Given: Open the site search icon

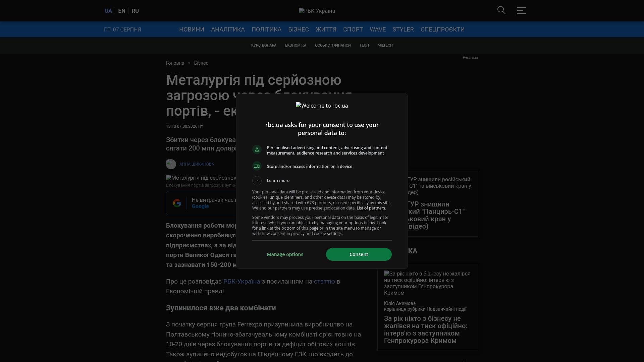Looking at the screenshot, I should (501, 10).
